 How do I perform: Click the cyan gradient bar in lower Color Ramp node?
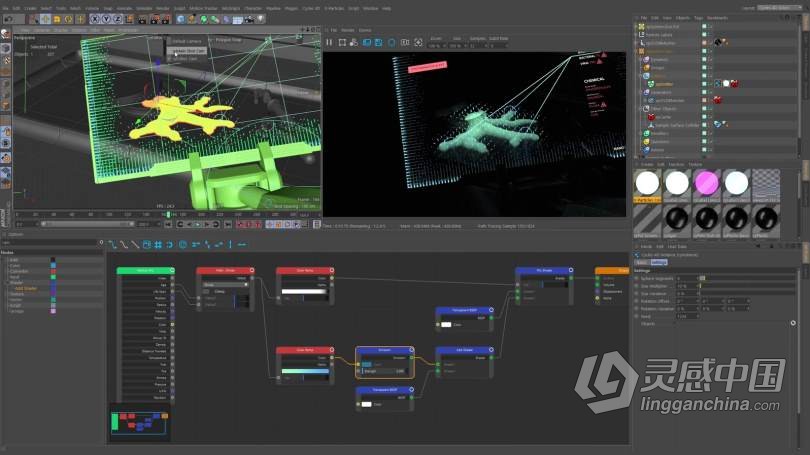(x=304, y=371)
